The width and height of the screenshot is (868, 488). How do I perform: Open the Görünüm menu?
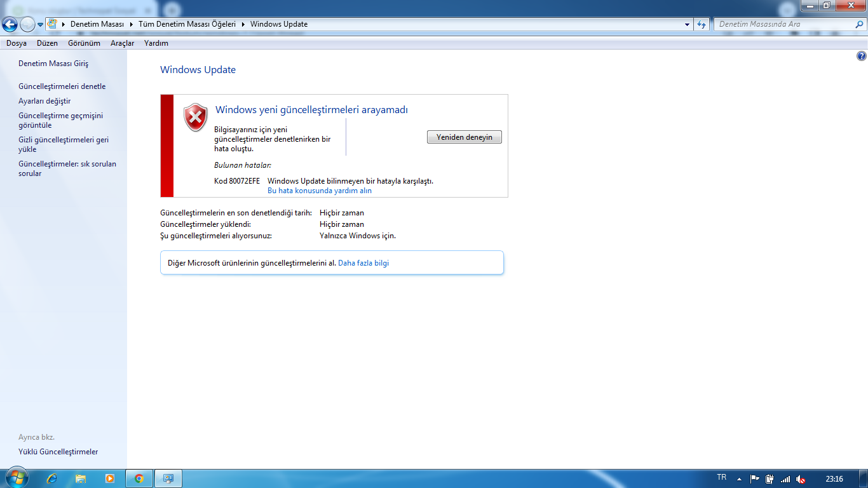[84, 43]
